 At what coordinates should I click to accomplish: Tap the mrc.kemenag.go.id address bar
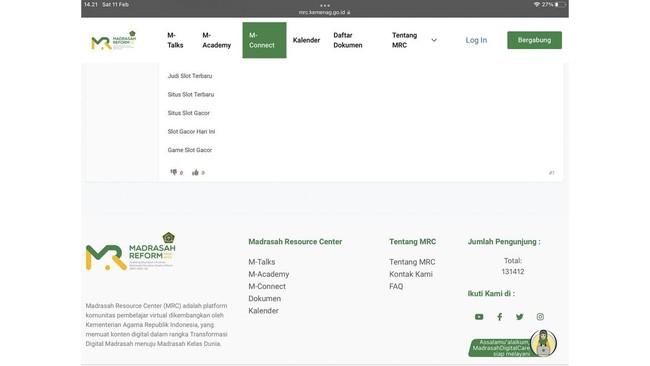point(325,12)
